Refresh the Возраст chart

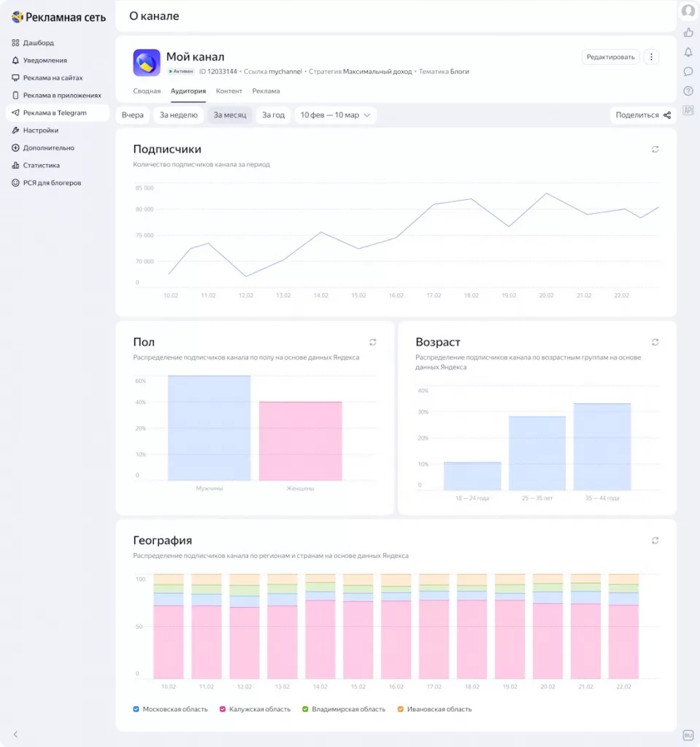pyautogui.click(x=655, y=342)
